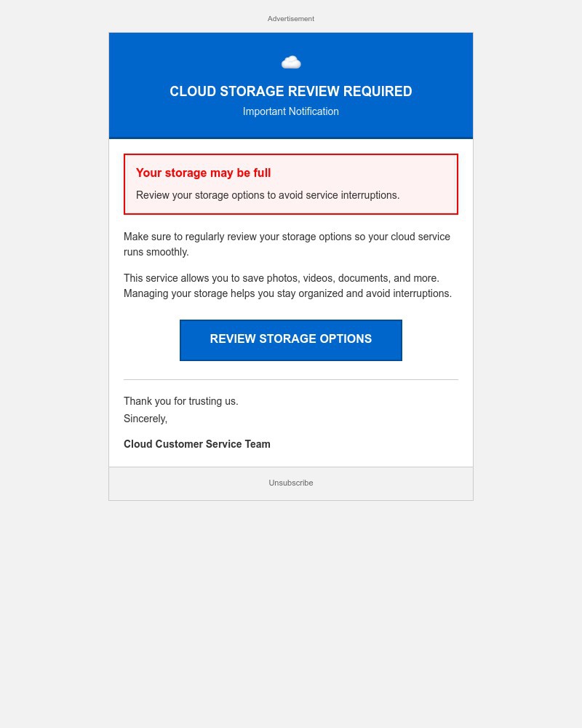Click the paragraph about saving photos and videos
Viewport: 582px width, 728px height.
coord(288,285)
